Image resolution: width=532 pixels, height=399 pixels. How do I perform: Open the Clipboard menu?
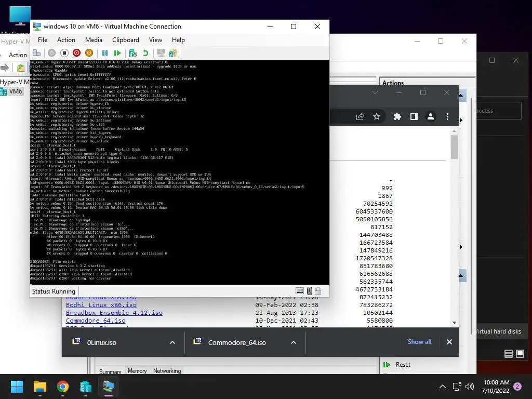[x=126, y=40]
